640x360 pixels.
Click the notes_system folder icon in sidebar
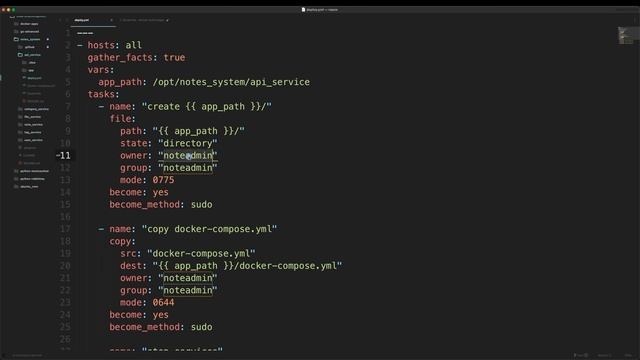16,39
